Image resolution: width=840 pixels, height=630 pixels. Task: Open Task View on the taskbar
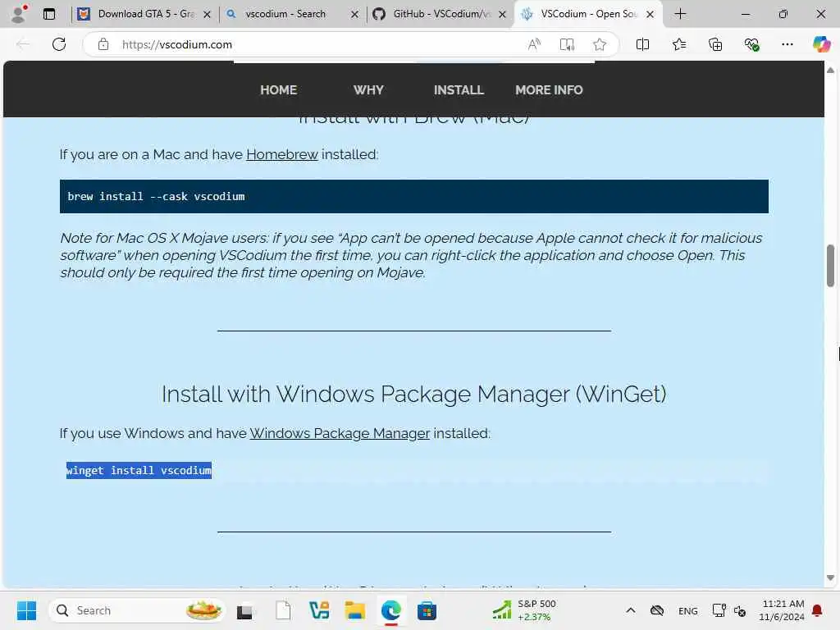(245, 610)
